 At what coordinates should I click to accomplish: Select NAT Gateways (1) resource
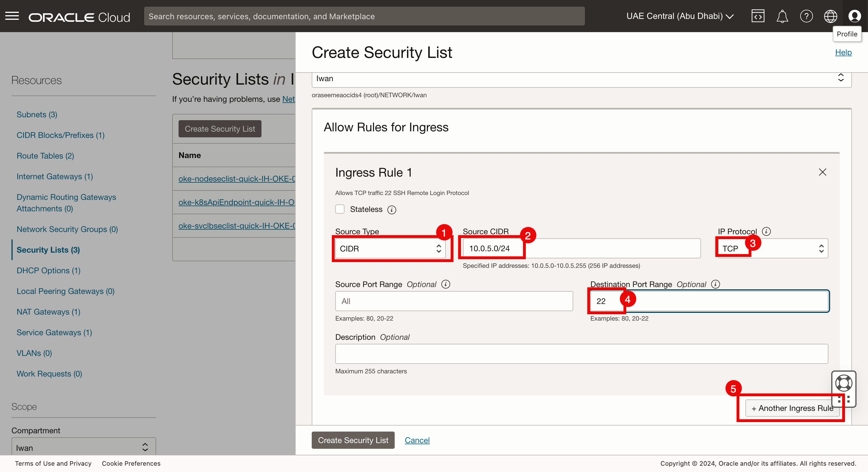49,312
